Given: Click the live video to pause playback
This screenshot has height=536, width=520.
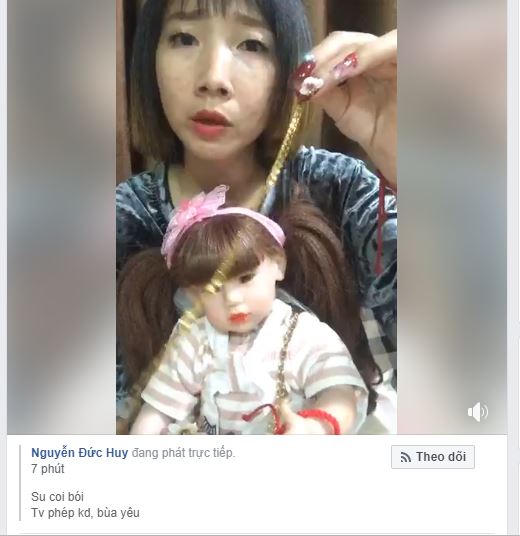Looking at the screenshot, I should point(256,217).
